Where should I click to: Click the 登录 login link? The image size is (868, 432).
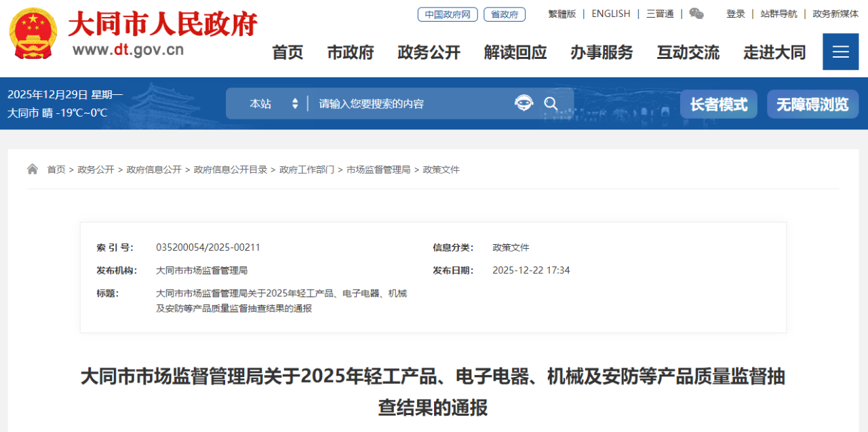(736, 14)
